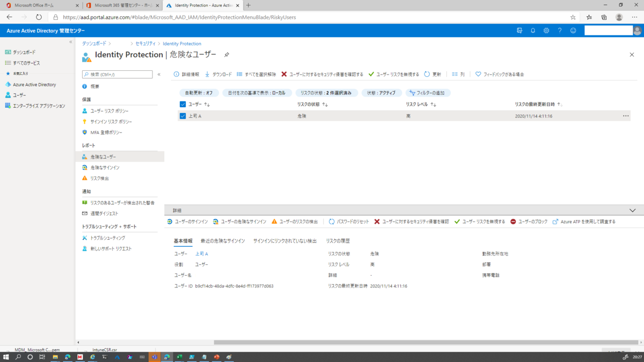644x362 pixels.
Task: Click ユーザーのリスクの検出 warning icon
Action: pos(274,221)
